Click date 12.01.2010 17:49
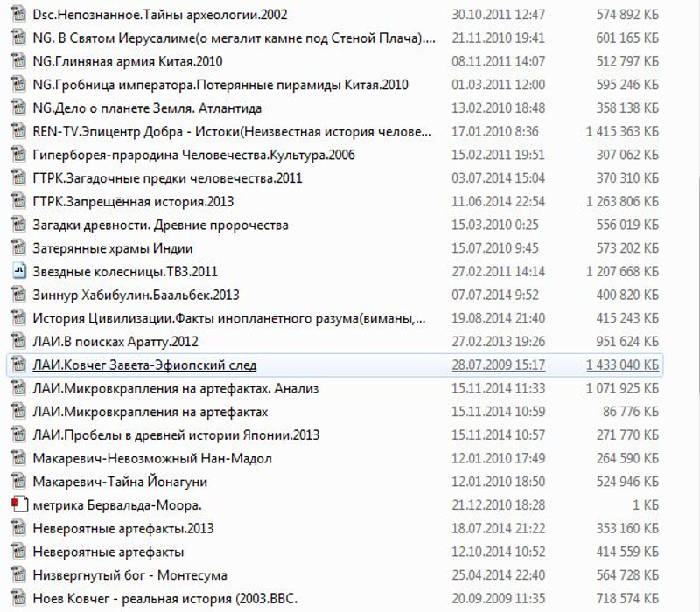This screenshot has width=700, height=612. click(x=498, y=458)
